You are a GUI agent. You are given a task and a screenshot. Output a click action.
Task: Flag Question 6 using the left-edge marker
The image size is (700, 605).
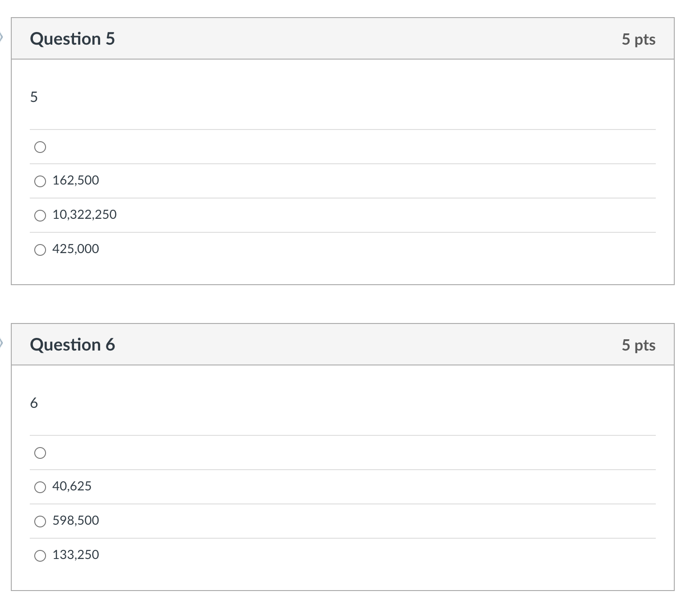[1, 343]
